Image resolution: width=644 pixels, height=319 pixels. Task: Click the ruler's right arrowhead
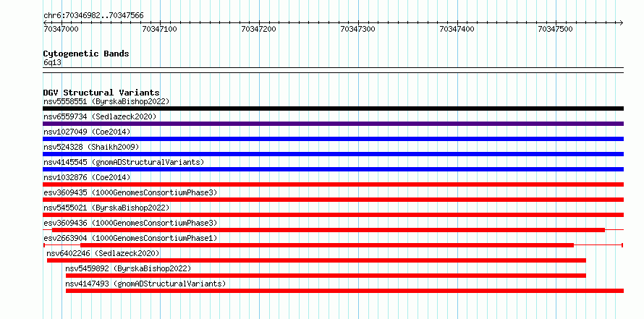tap(622, 22)
